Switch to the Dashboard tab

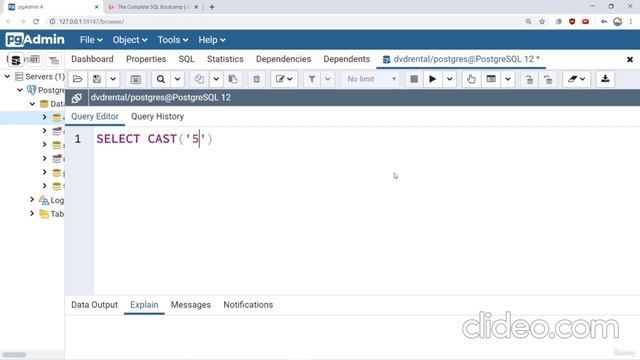pos(92,59)
